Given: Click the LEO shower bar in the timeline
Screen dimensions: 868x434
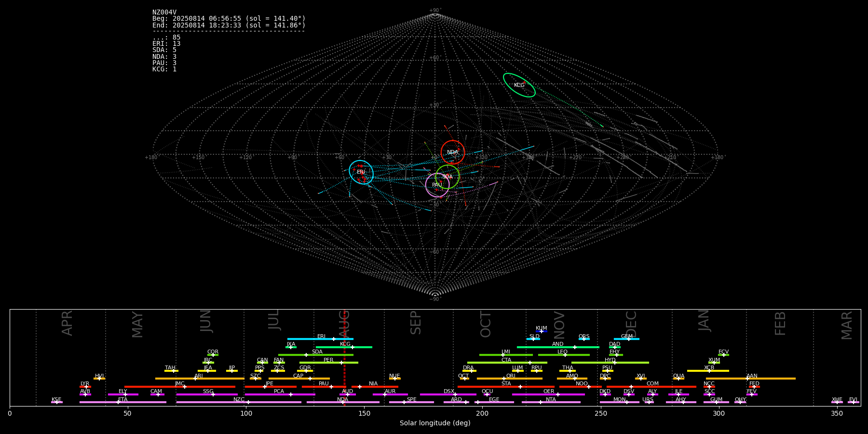Looking at the screenshot, I should click(x=564, y=355).
